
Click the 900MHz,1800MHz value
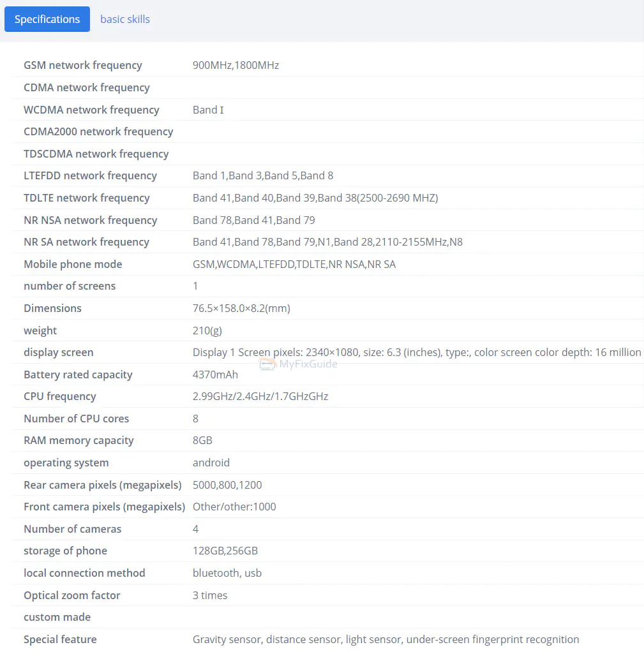(236, 65)
